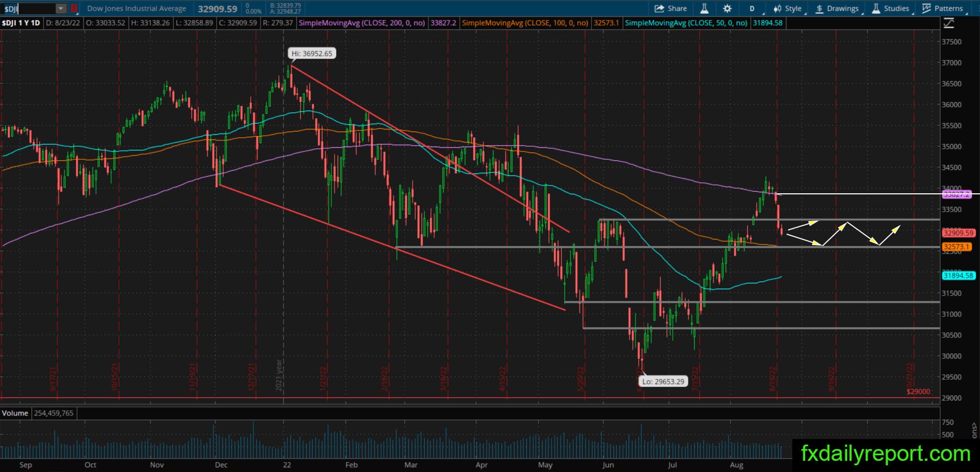Click the 31894.58 SMA value in header
Screen dimensions: 980x472
coord(768,23)
